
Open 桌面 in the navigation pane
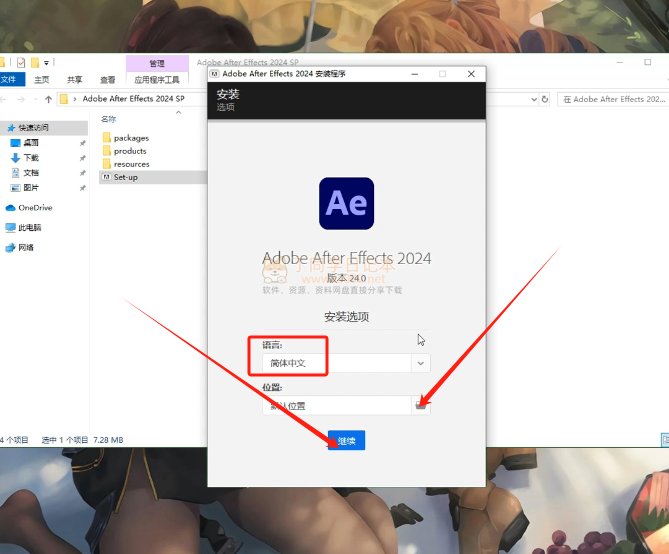[25, 143]
